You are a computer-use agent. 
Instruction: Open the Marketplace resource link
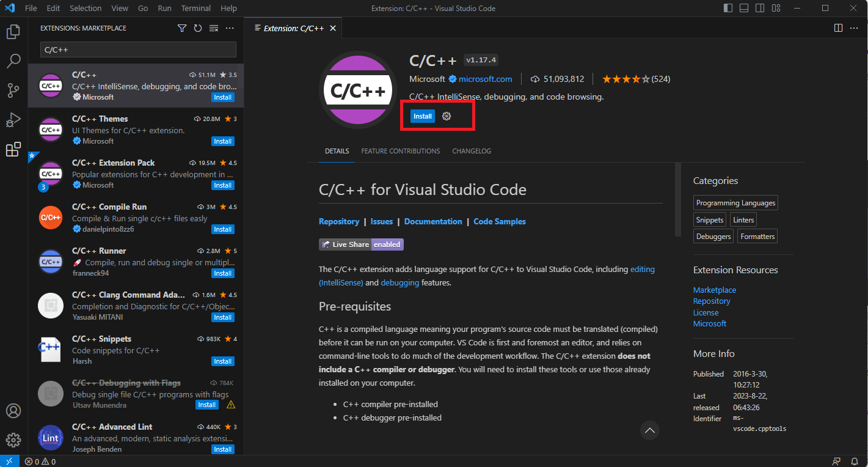click(x=715, y=290)
